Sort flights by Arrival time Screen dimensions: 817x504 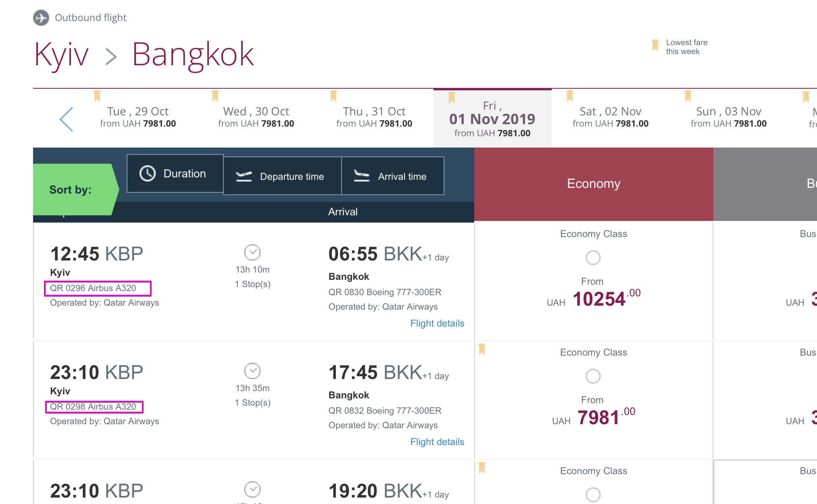pyautogui.click(x=393, y=176)
